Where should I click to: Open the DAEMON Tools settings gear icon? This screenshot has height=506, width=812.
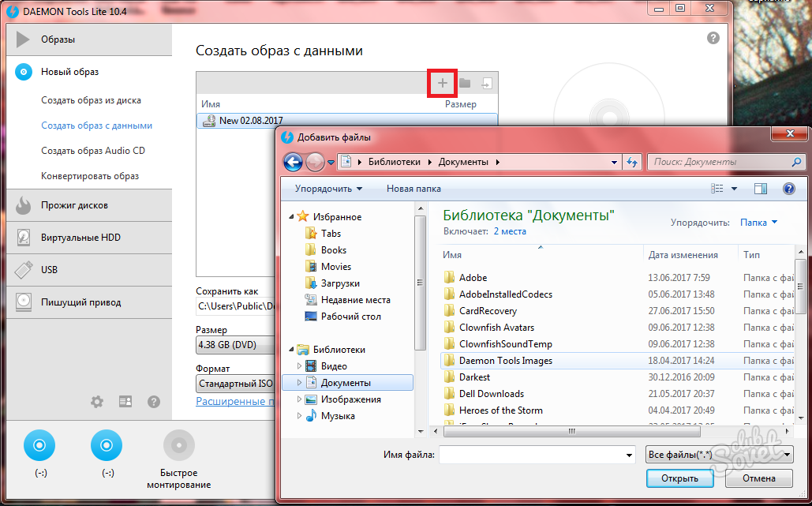point(97,402)
